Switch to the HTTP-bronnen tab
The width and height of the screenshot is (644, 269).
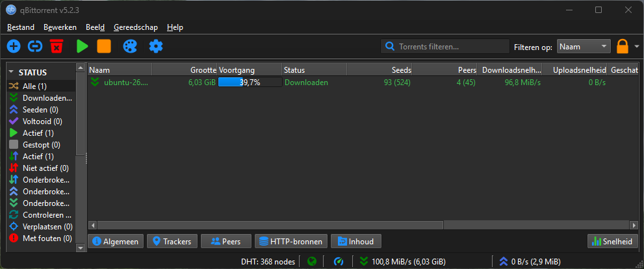click(291, 242)
